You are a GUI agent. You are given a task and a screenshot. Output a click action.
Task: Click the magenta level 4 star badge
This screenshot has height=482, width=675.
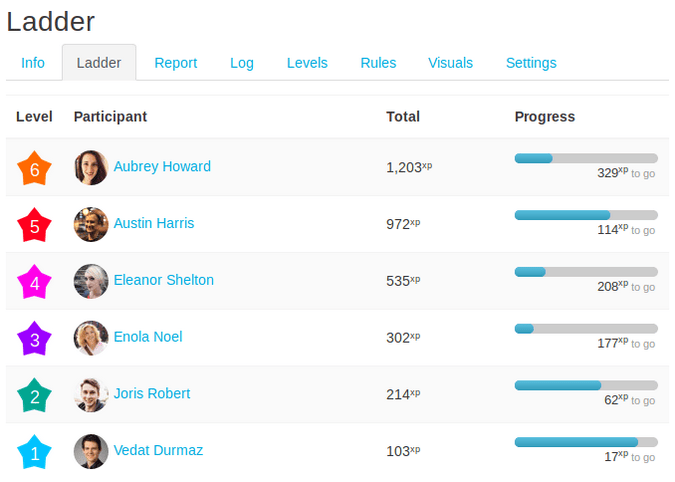point(34,283)
